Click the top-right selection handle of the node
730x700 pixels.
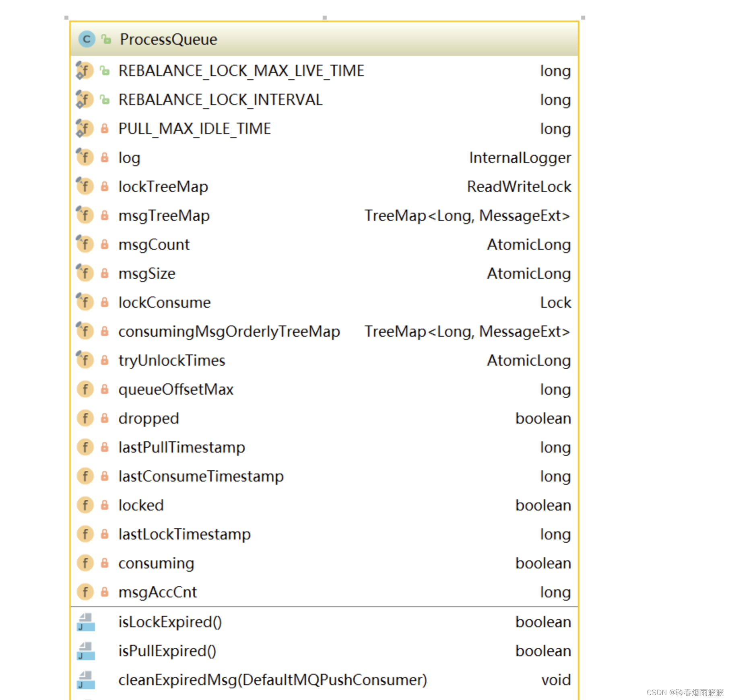click(583, 18)
